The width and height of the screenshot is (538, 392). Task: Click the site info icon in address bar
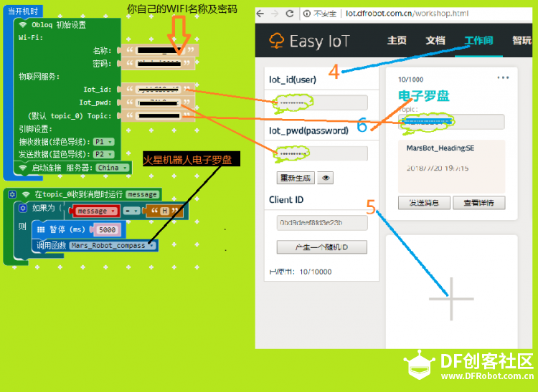pyautogui.click(x=307, y=14)
